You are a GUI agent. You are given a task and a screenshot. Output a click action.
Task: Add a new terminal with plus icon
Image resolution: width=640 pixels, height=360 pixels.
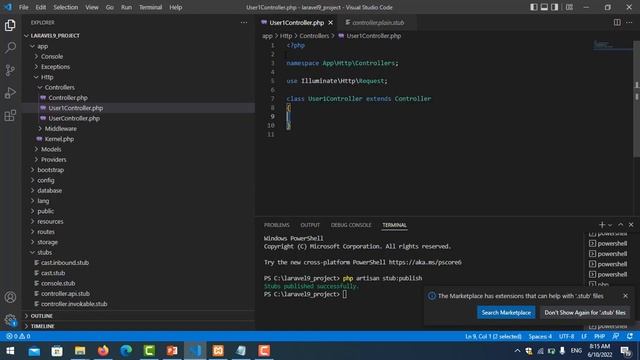(602, 225)
